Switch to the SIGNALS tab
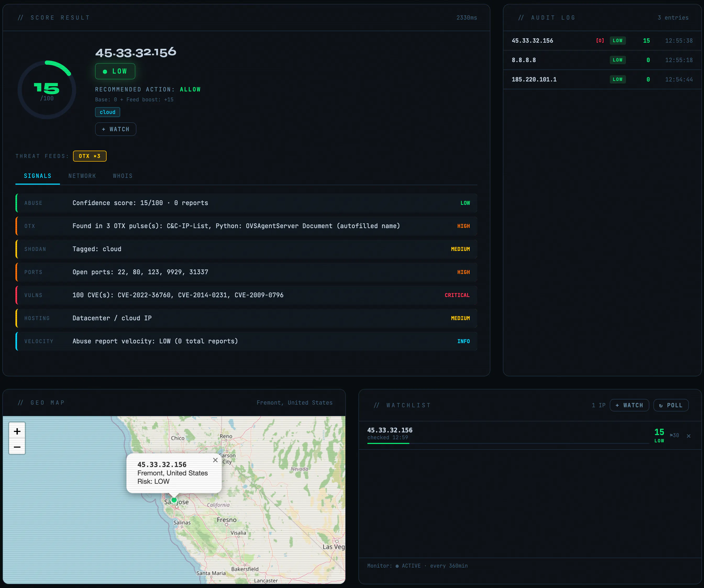The image size is (704, 588). [37, 176]
